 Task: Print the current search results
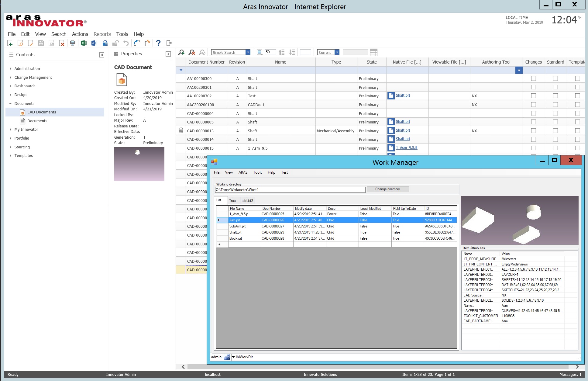(73, 43)
